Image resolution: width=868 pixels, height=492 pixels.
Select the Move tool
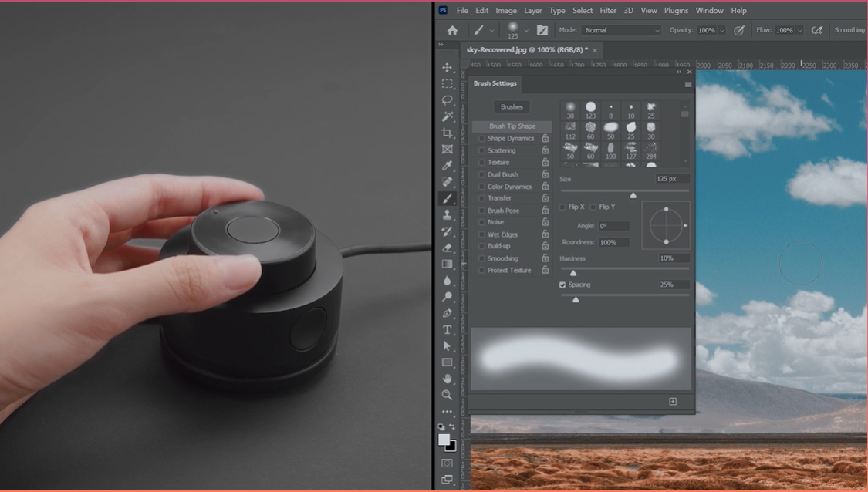[447, 68]
